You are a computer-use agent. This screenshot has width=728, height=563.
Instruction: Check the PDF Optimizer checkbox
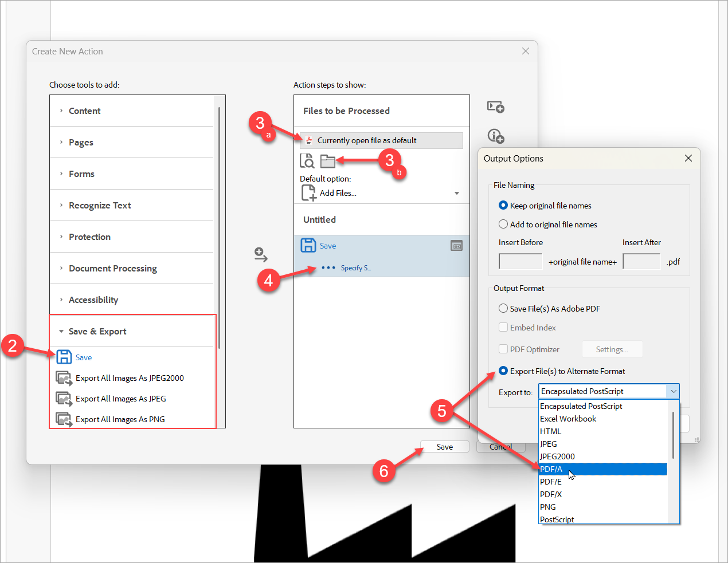click(503, 349)
